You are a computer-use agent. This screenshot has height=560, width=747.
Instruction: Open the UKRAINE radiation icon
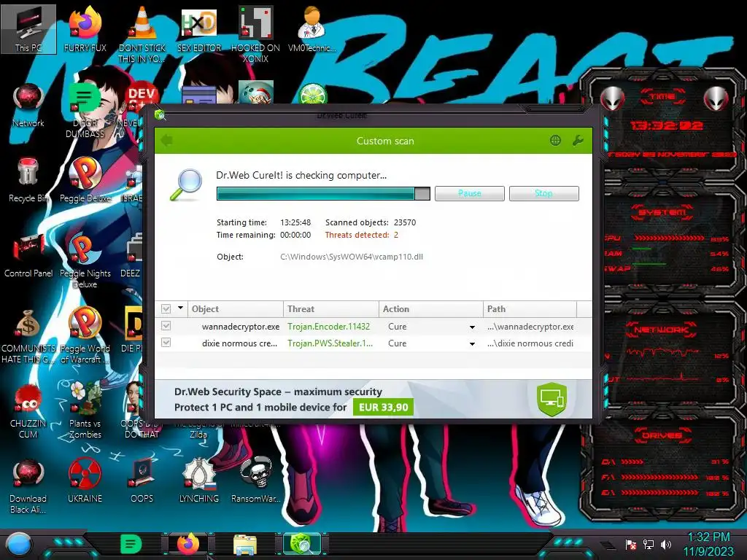point(85,480)
